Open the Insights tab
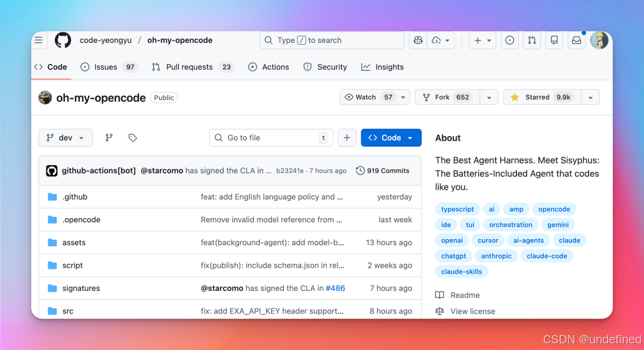 (x=382, y=67)
